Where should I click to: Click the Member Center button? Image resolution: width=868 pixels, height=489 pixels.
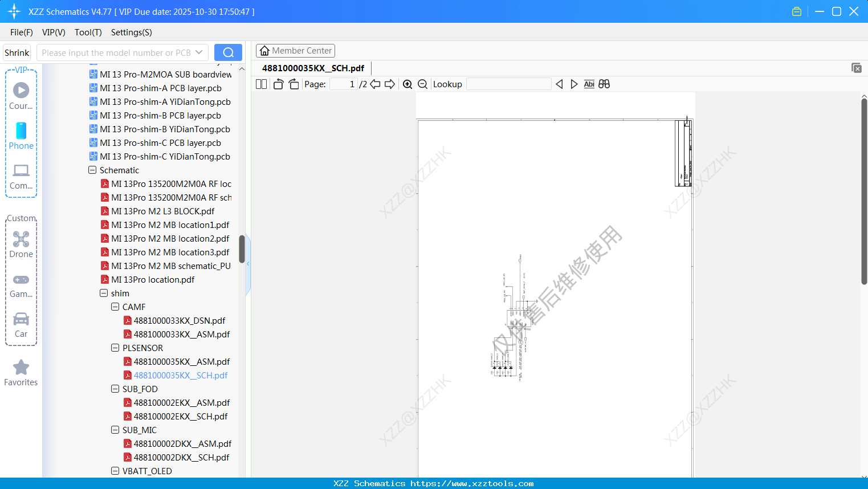pos(295,50)
